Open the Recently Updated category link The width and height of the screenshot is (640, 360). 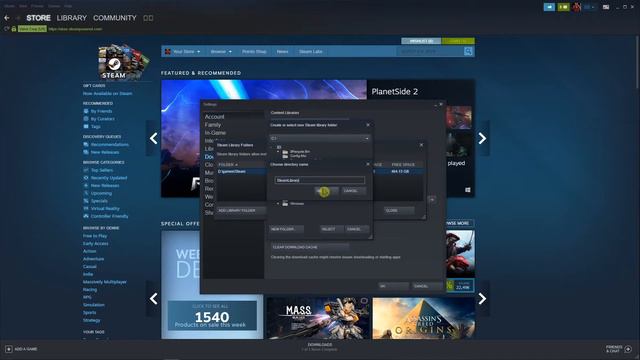[109, 178]
